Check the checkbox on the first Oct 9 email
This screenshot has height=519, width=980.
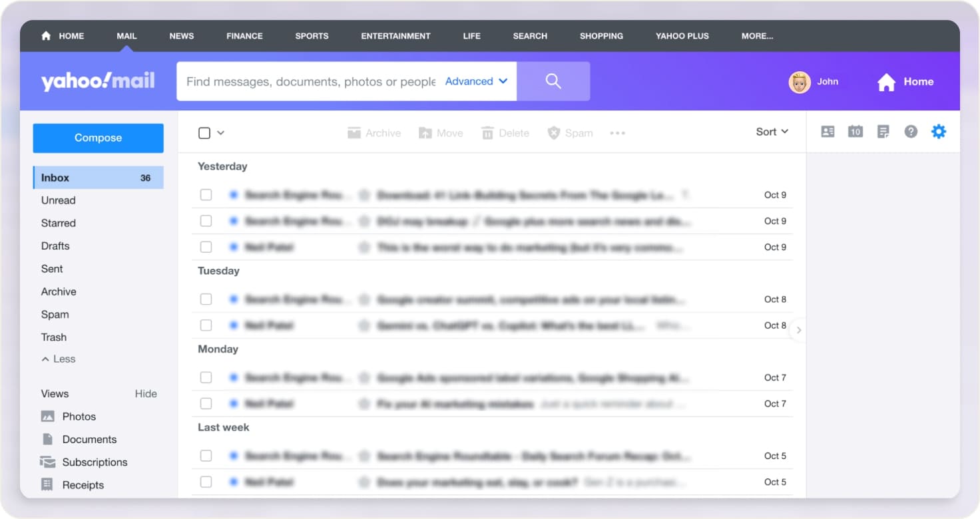[206, 194]
